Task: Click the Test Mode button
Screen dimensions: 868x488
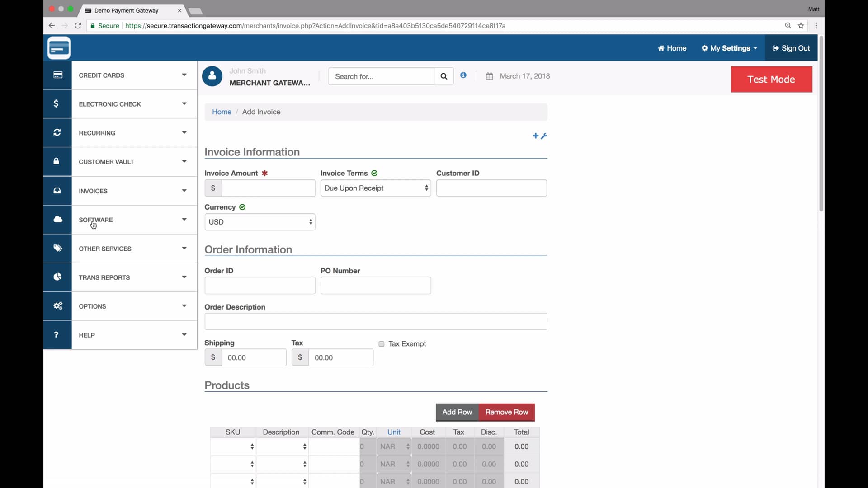Action: coord(771,79)
